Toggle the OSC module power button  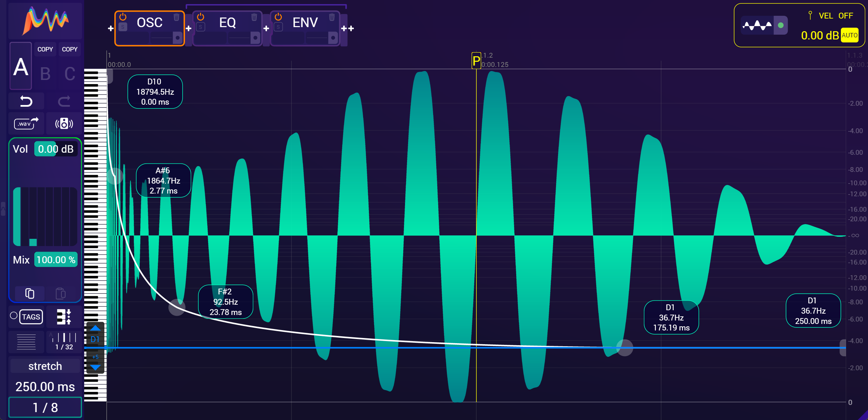(123, 17)
